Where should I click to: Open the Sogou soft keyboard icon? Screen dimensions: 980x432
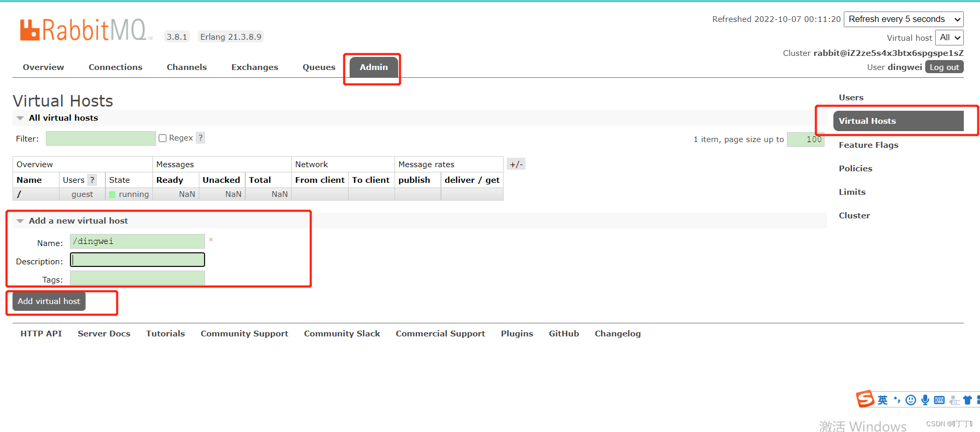click(x=939, y=400)
